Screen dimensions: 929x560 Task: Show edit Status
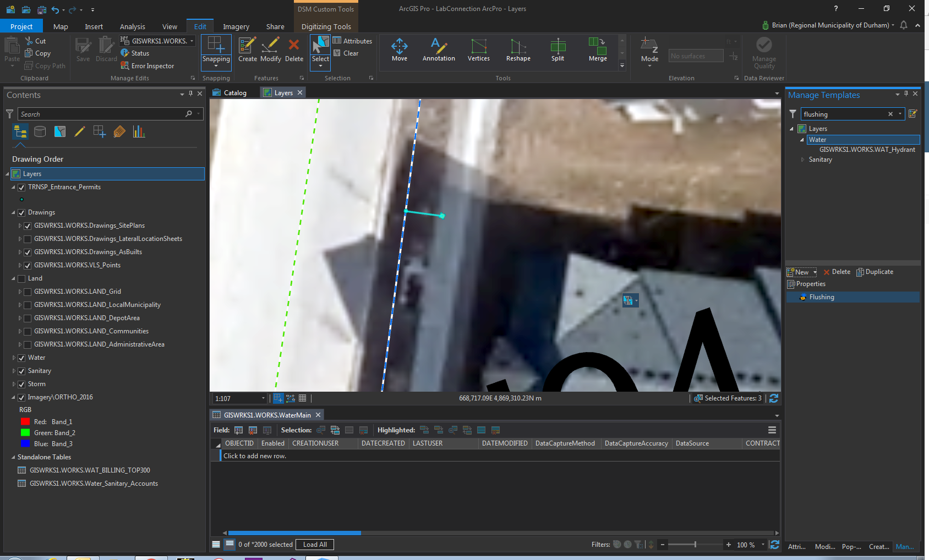coord(135,53)
